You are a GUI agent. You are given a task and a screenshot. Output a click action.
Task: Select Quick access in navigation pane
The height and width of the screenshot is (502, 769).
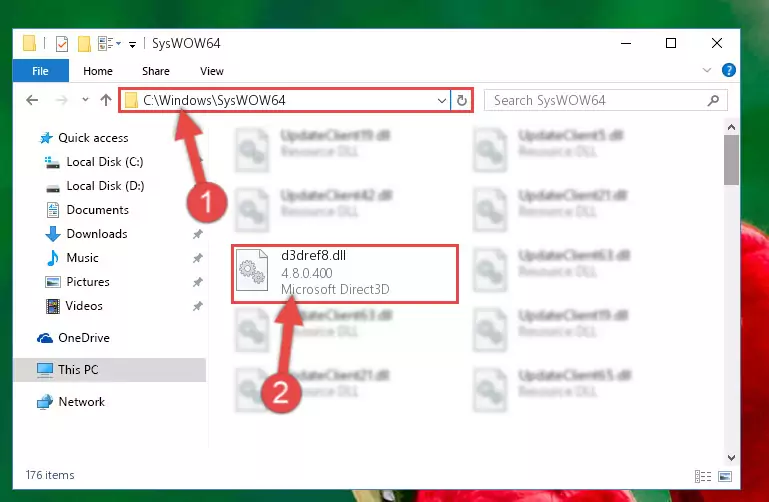(93, 138)
